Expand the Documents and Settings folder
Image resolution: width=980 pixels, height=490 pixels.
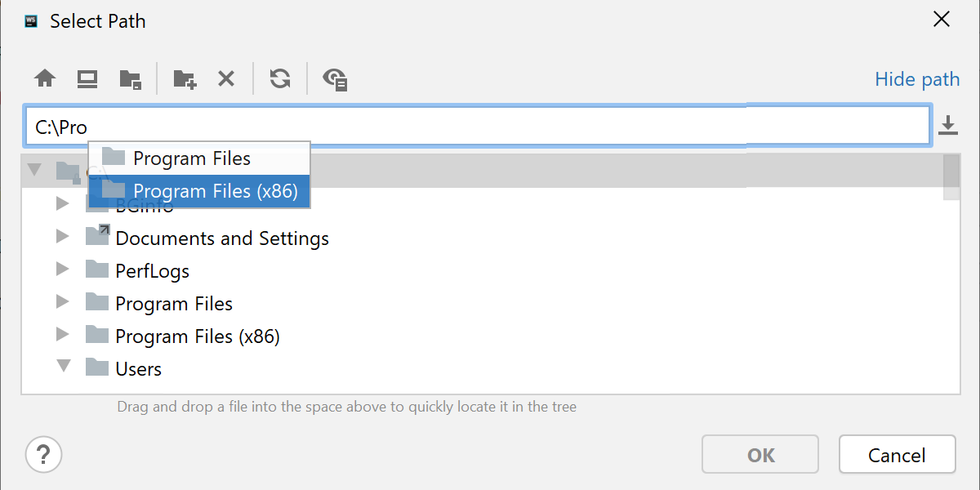pos(63,237)
